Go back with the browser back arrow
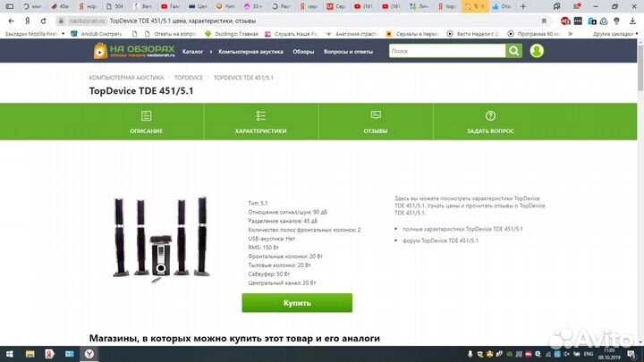Image resolution: width=644 pixels, height=362 pixels. pyautogui.click(x=11, y=21)
